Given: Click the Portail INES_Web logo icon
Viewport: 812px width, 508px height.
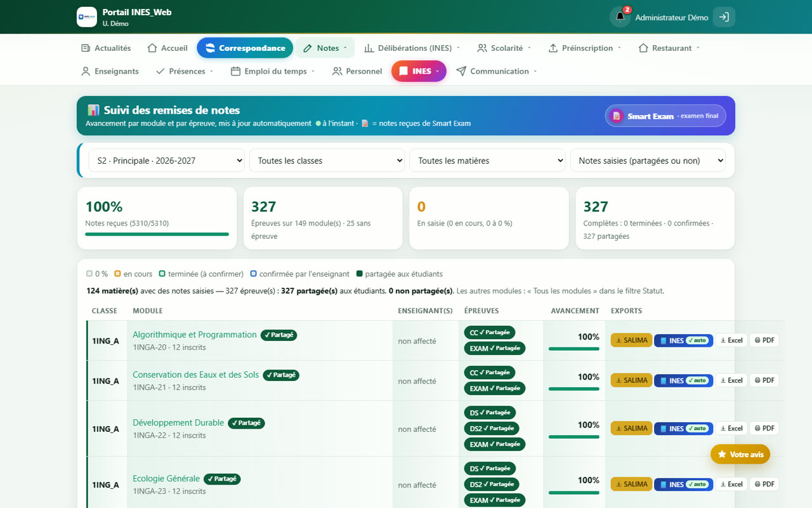Looking at the screenshot, I should click(87, 17).
